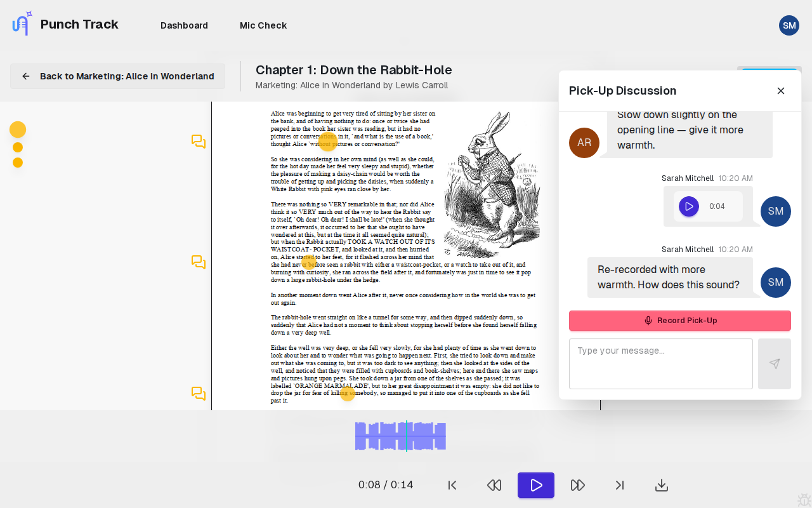Click the Punch Track microphone logo
Screen dimensions: 812x508
(x=22, y=23)
